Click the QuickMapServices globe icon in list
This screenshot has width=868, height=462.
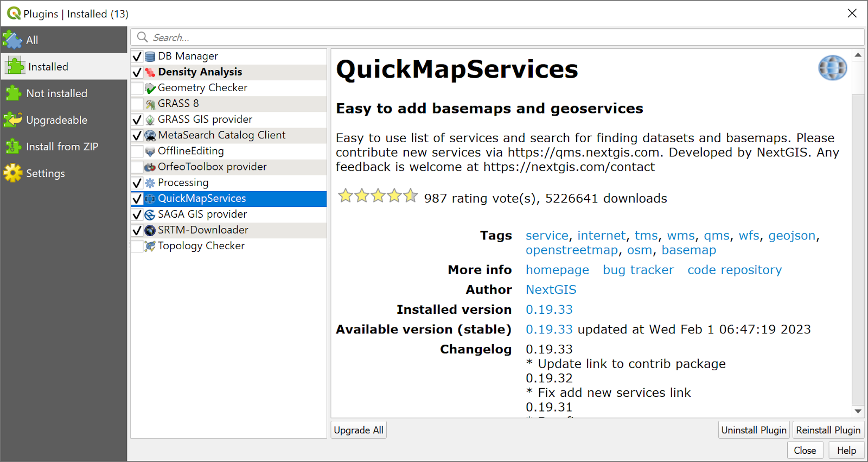click(x=150, y=199)
